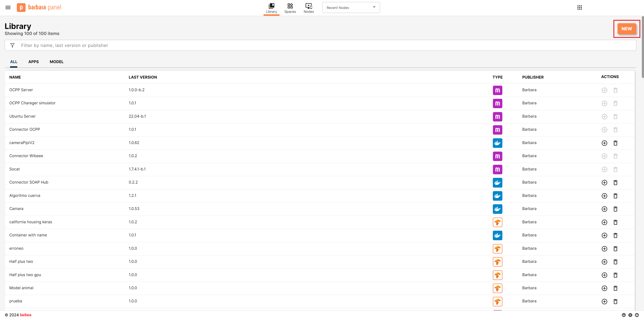Open the LinkedIn footer icon
Image resolution: width=644 pixels, height=318 pixels.
[624, 315]
